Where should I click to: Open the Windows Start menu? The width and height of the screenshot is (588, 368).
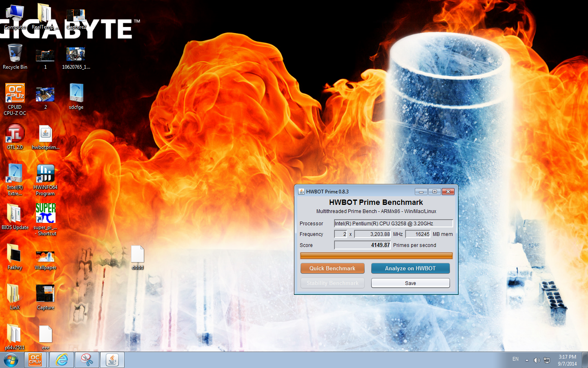[11, 360]
